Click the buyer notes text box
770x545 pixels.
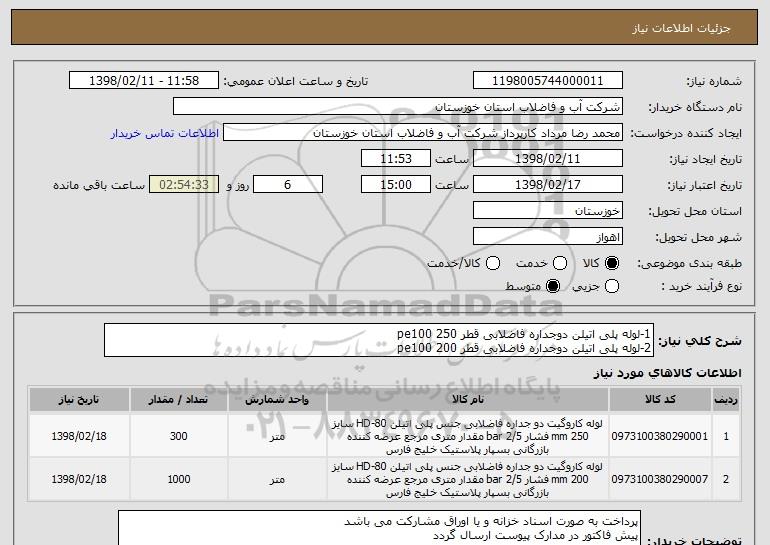click(379, 528)
